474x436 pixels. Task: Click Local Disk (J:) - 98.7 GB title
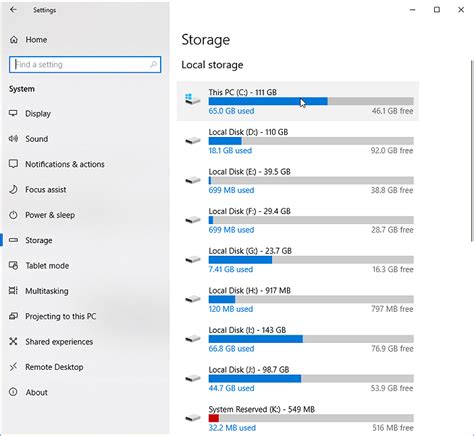coord(249,370)
